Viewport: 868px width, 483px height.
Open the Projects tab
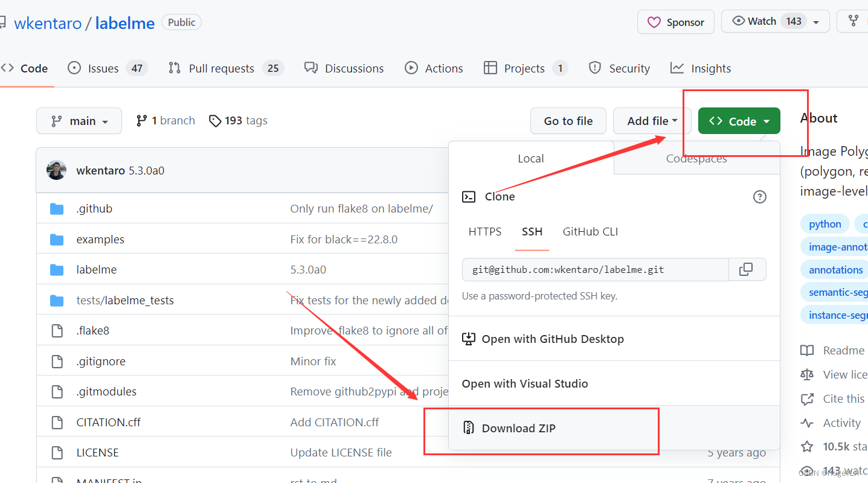tap(526, 68)
